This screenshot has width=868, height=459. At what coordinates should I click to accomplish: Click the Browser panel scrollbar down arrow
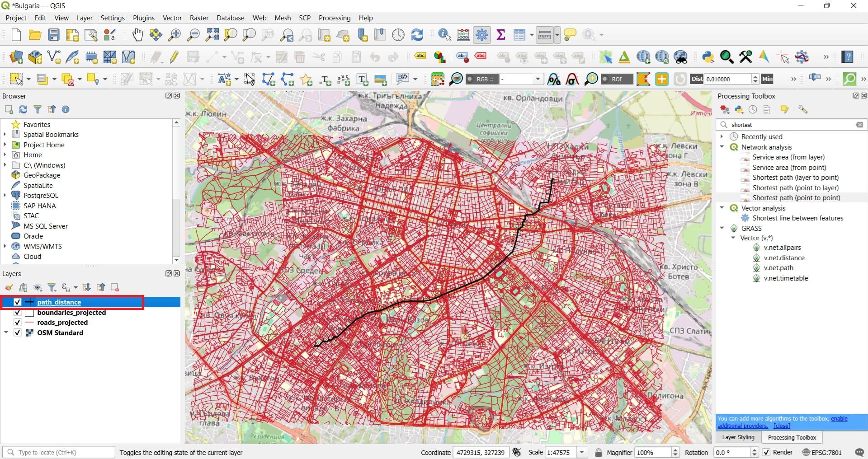point(176,260)
